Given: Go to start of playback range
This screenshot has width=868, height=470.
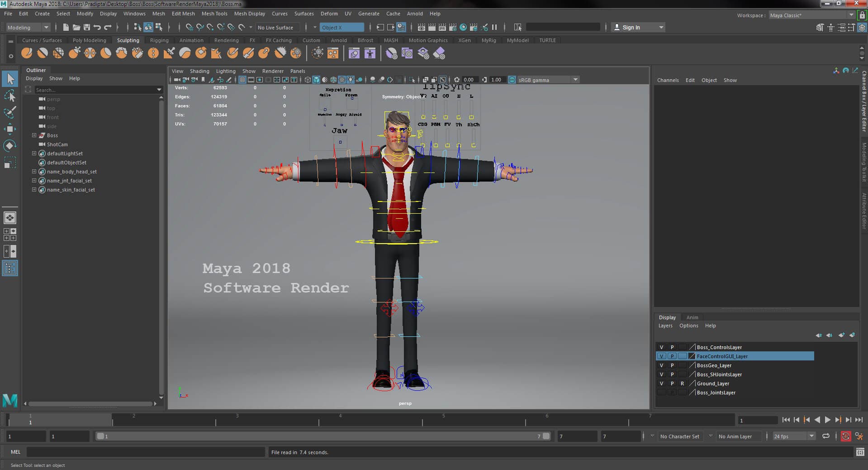Looking at the screenshot, I should tap(786, 420).
